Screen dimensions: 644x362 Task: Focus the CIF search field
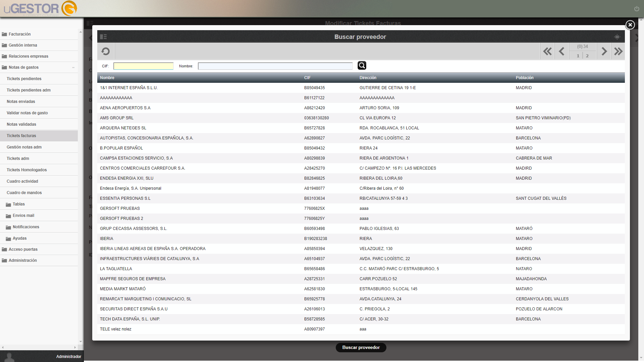point(143,66)
